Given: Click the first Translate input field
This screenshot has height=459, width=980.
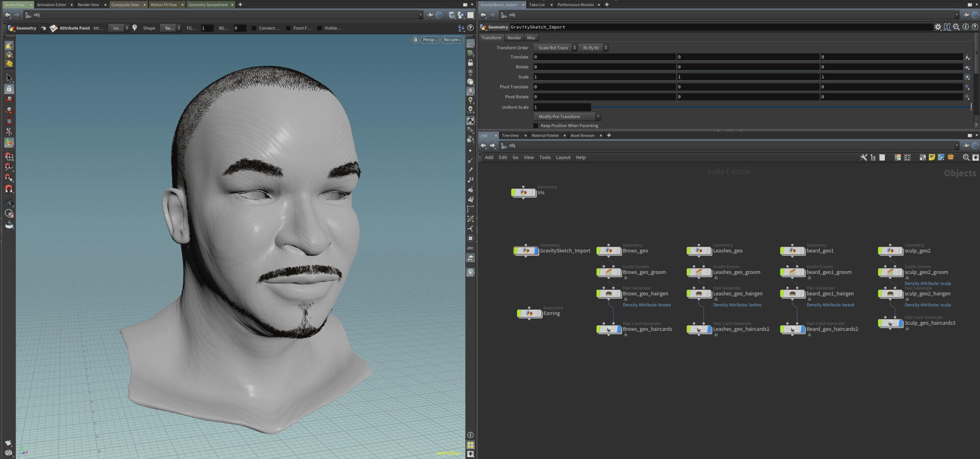Looking at the screenshot, I should pos(604,57).
